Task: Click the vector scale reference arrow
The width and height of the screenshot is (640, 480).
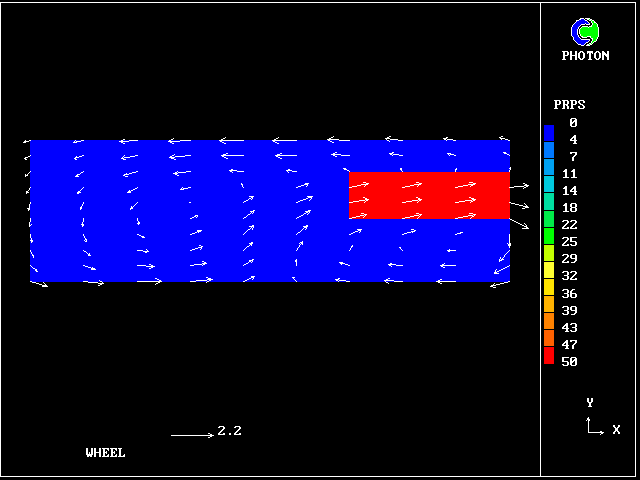Action: (191, 435)
